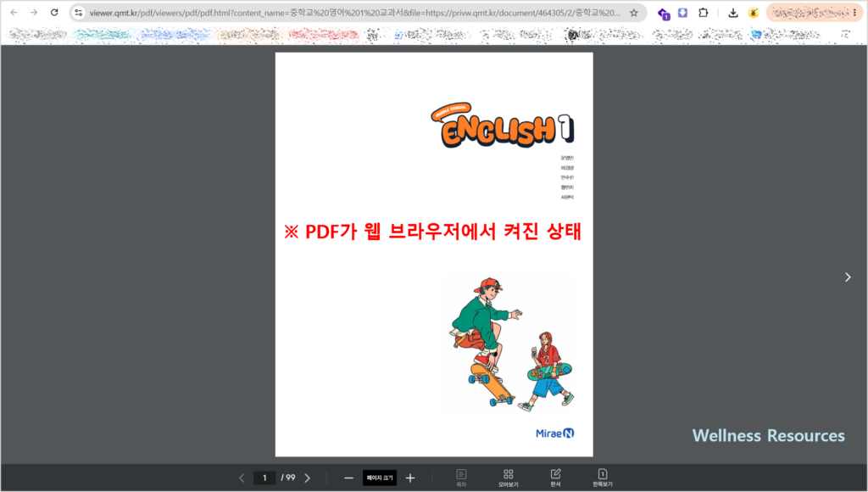The image size is (868, 492).
Task: Go to next page in bottom toolbar
Action: [308, 478]
